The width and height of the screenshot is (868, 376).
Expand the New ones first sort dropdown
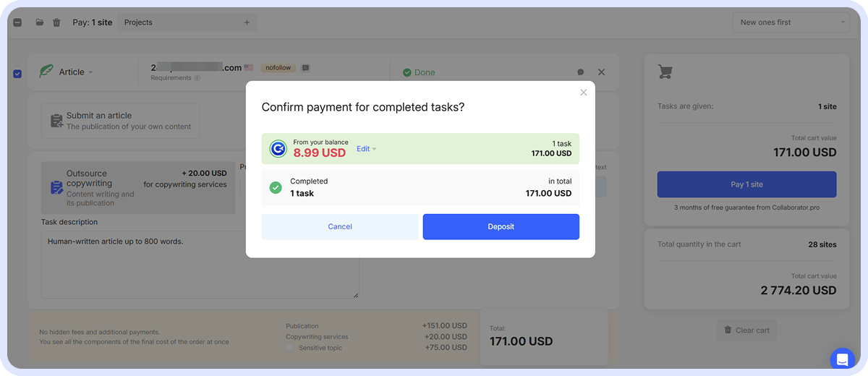(x=791, y=22)
